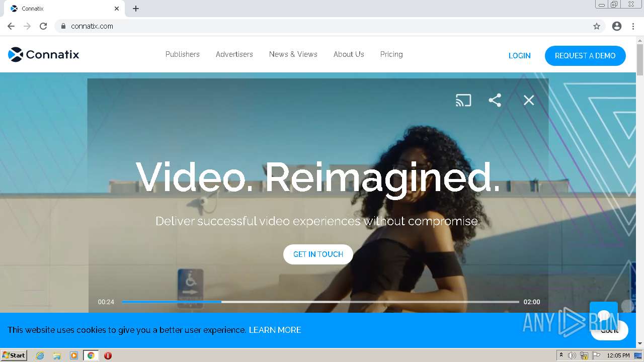Viewport: 644px width, 362px height.
Task: Open the Chrome profile menu
Action: [x=617, y=26]
